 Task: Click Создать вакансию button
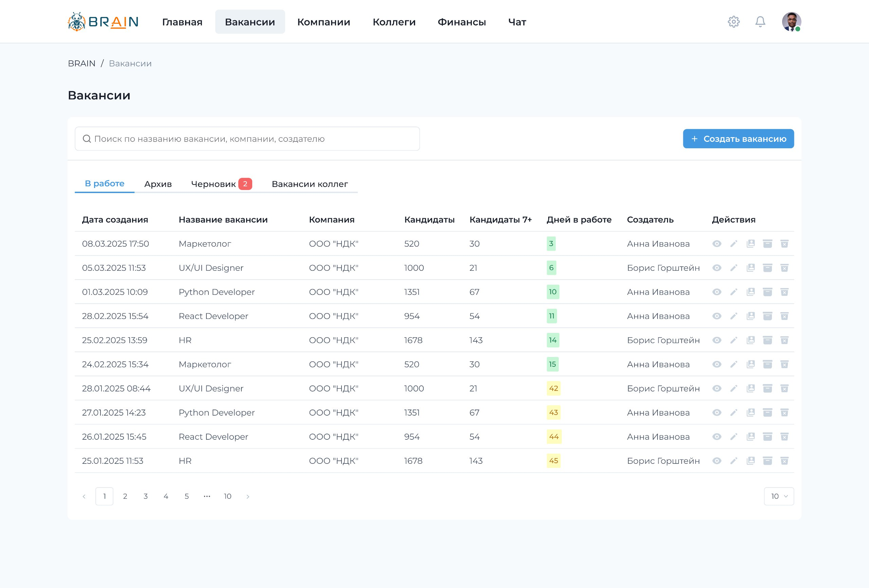point(738,139)
